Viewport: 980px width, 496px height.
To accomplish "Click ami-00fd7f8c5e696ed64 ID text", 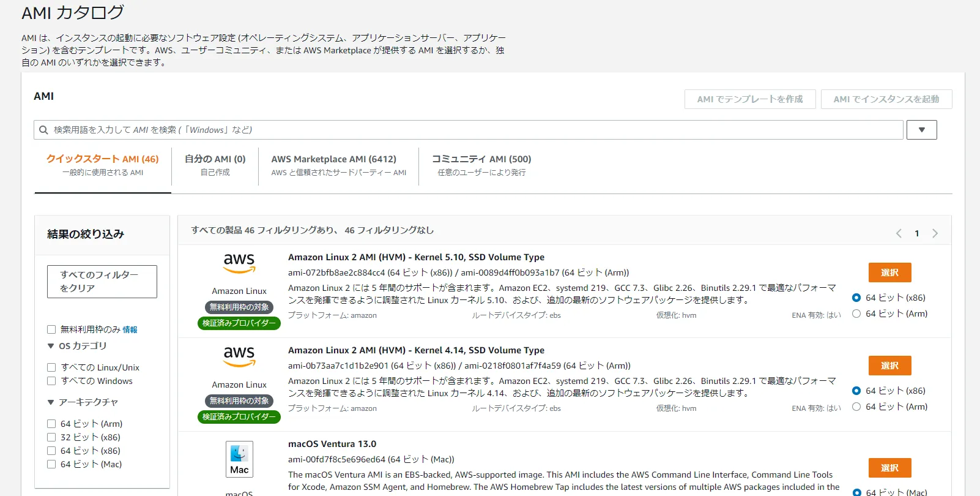I will [337, 459].
